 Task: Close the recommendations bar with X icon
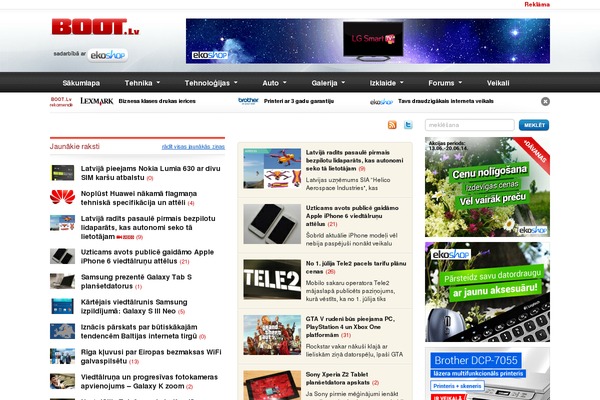click(545, 101)
